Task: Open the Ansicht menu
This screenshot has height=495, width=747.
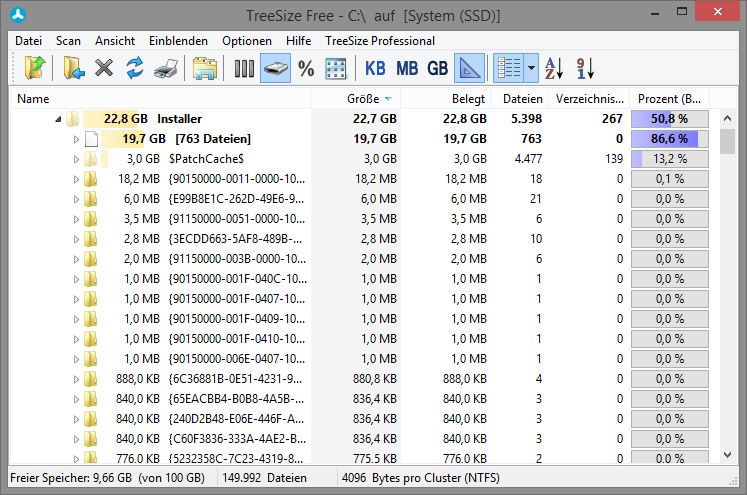Action: coord(115,41)
